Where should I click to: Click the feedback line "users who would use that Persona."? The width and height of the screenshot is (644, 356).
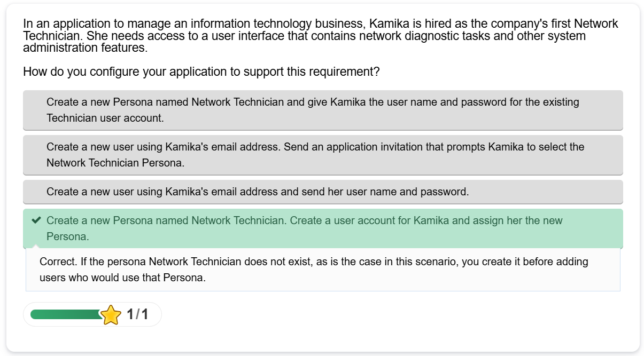click(122, 278)
